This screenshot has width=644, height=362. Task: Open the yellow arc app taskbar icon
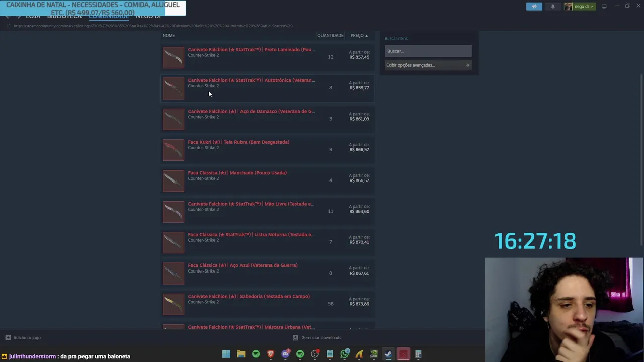pyautogui.click(x=359, y=354)
